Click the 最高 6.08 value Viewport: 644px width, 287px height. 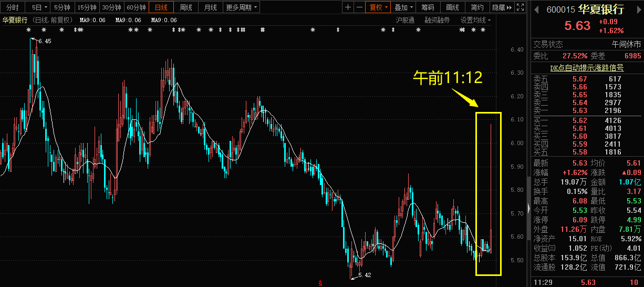pyautogui.click(x=579, y=201)
